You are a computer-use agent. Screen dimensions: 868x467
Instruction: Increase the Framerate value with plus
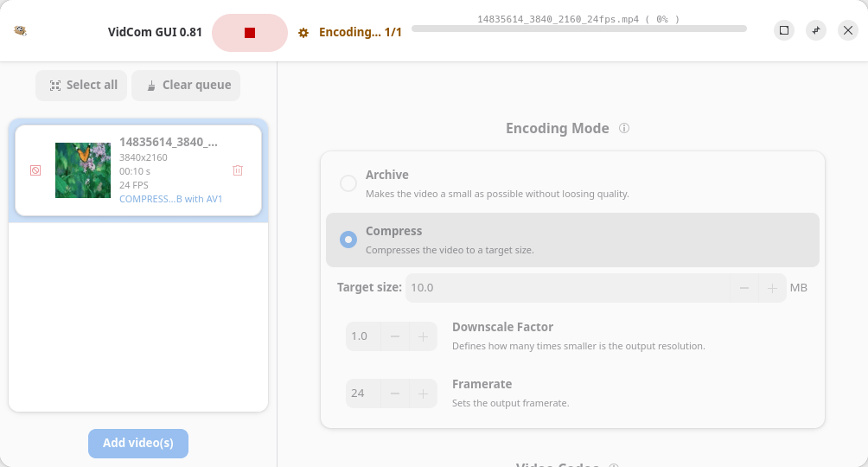(x=423, y=393)
